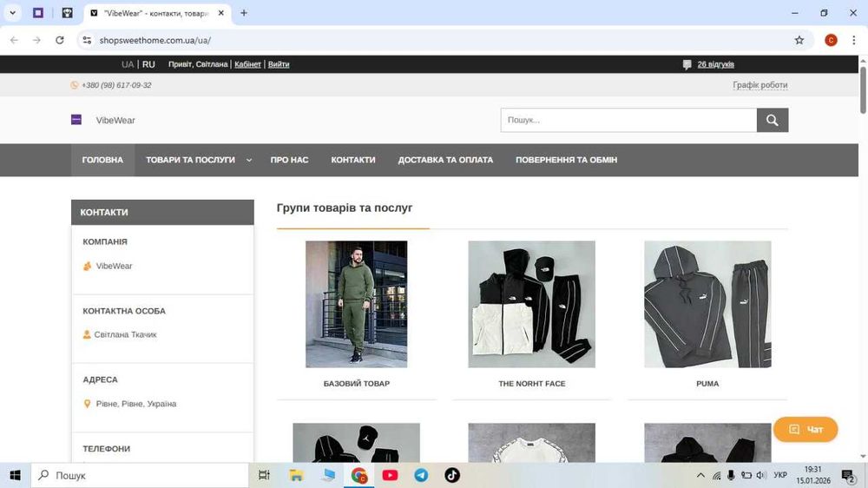Open the Chrome profile avatar
Viewport: 868px width, 488px height.
[831, 40]
